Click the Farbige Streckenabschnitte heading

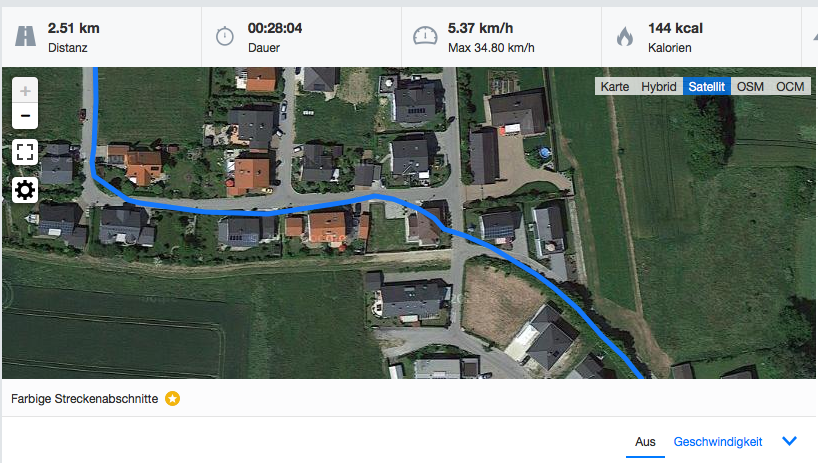point(85,399)
